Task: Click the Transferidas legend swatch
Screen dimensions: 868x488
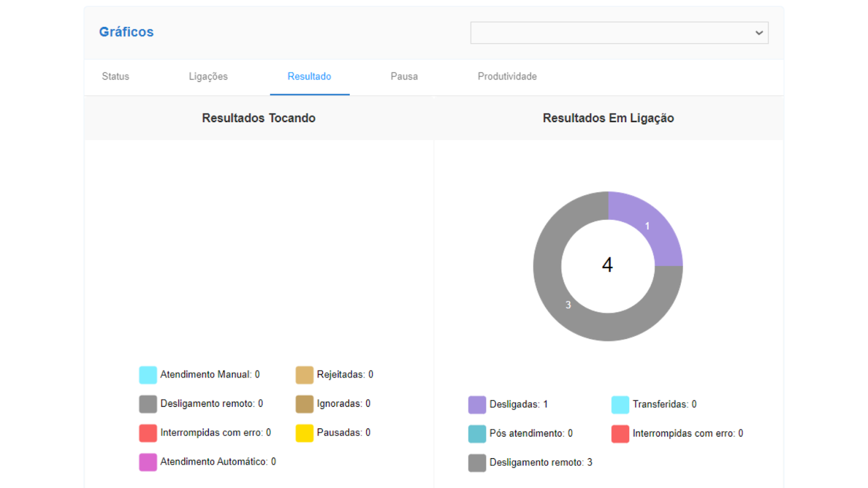Action: pyautogui.click(x=620, y=404)
